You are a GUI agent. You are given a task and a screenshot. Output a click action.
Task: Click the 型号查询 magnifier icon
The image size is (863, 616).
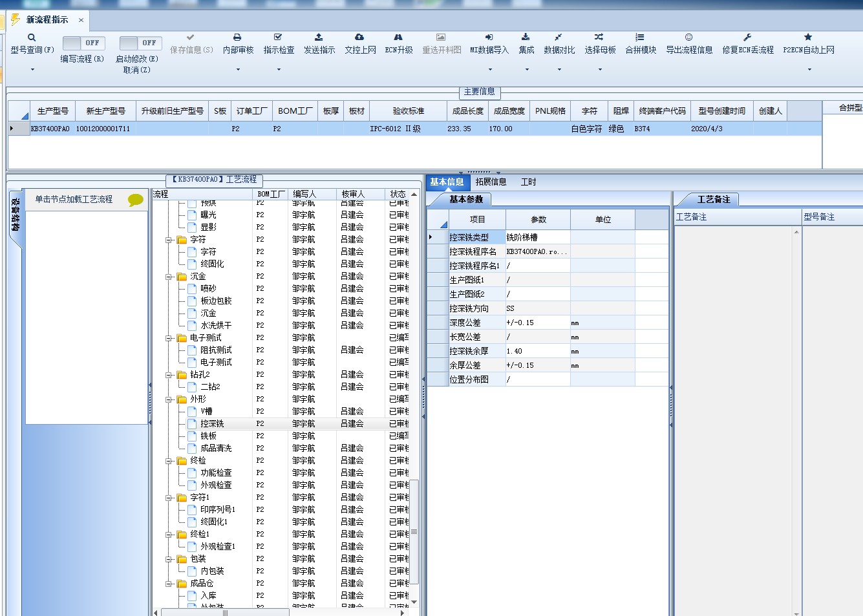pos(32,37)
